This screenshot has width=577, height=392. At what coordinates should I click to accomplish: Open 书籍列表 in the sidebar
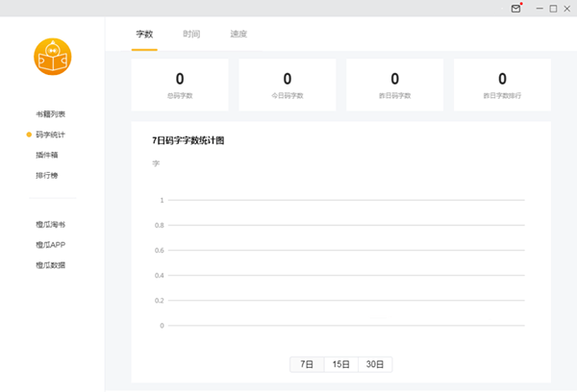point(51,114)
